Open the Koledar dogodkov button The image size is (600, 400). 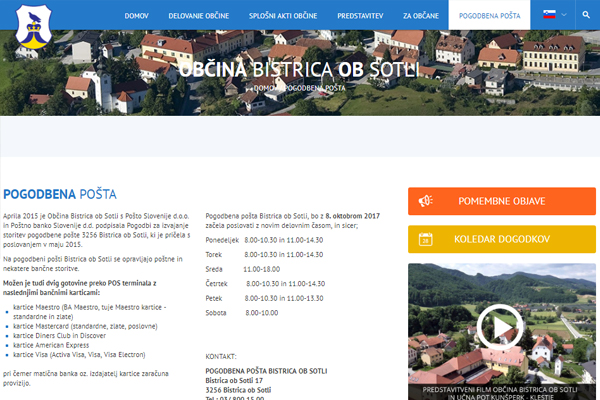(501, 240)
